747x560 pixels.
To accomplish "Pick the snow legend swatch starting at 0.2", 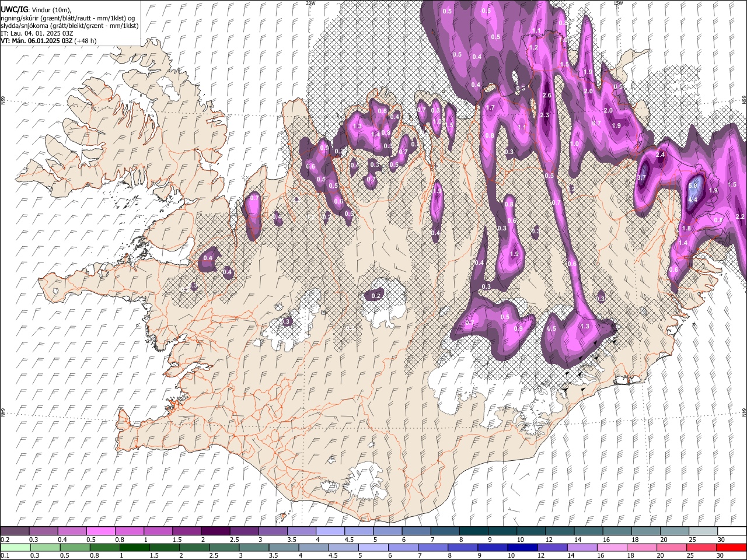I will 15,531.
